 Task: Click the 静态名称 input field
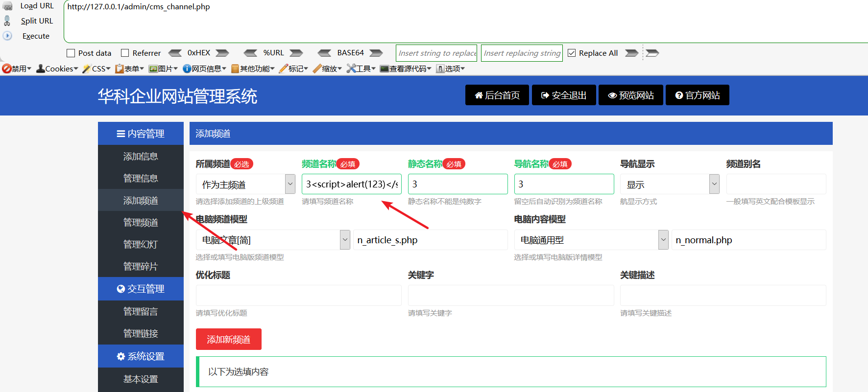pos(458,184)
